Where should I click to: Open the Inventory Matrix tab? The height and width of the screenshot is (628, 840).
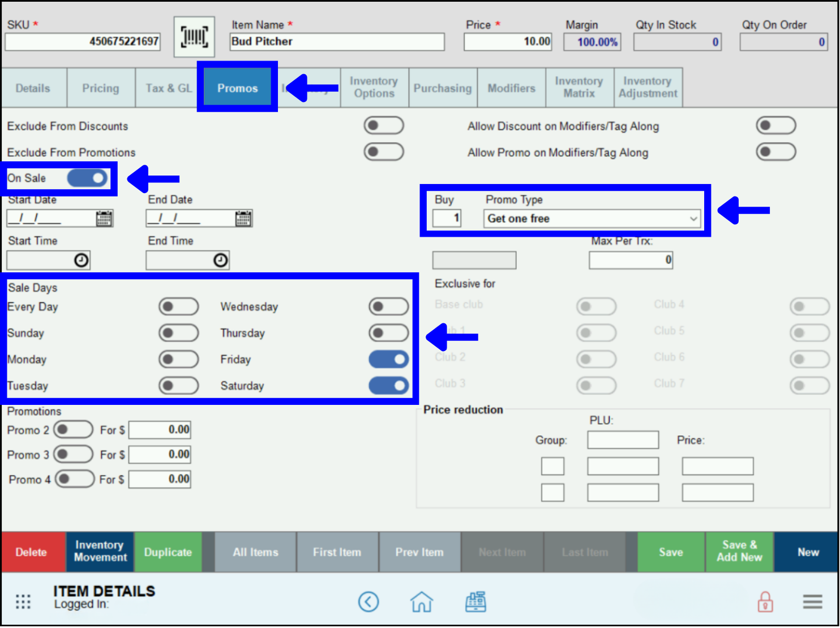point(579,88)
